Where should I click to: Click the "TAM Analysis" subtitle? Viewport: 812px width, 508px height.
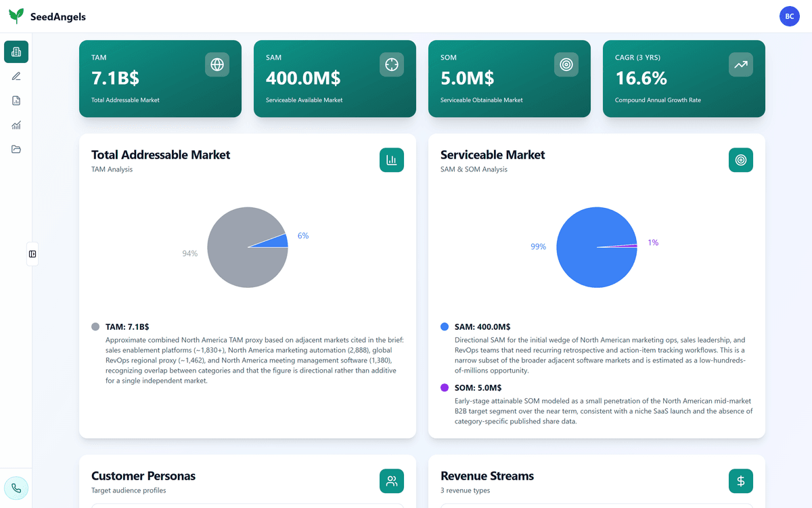click(x=112, y=169)
